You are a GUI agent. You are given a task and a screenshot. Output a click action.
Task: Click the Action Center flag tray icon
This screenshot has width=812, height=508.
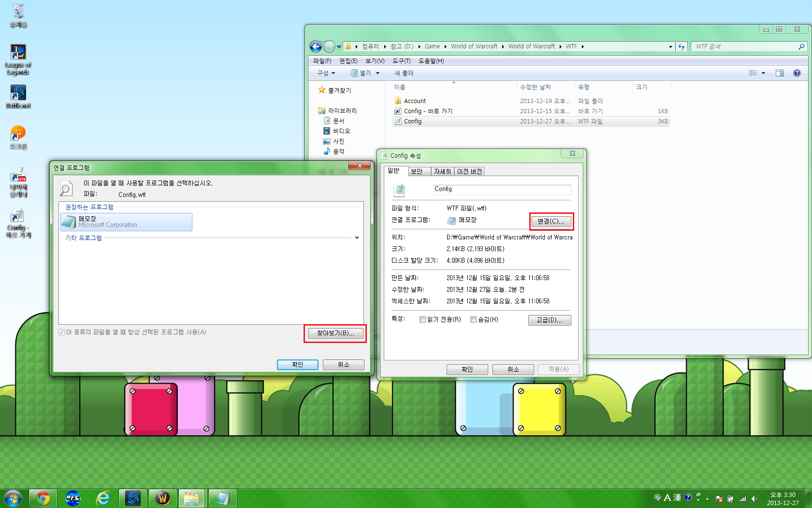pyautogui.click(x=719, y=499)
